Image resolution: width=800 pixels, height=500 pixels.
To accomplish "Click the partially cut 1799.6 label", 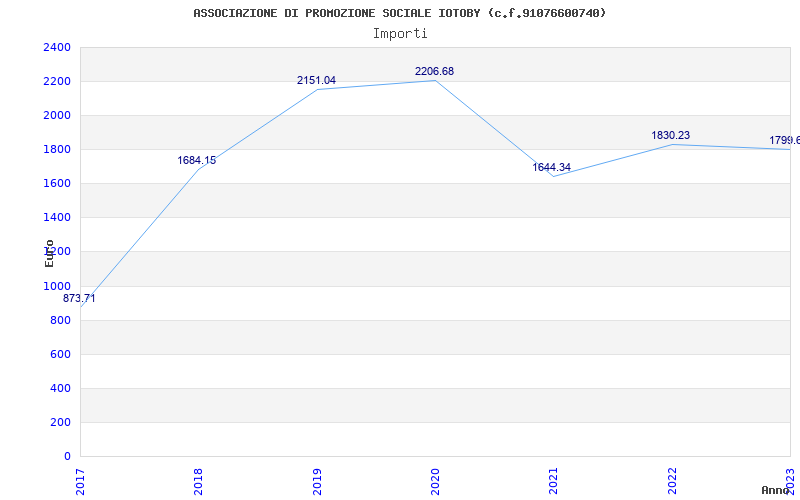I will 785,140.
